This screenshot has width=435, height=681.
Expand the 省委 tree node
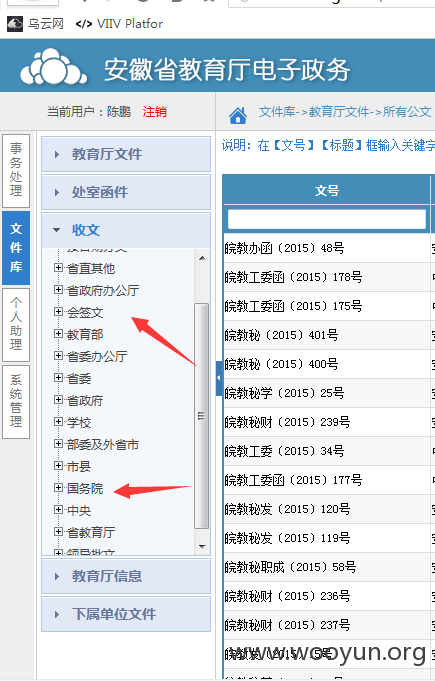(58, 378)
